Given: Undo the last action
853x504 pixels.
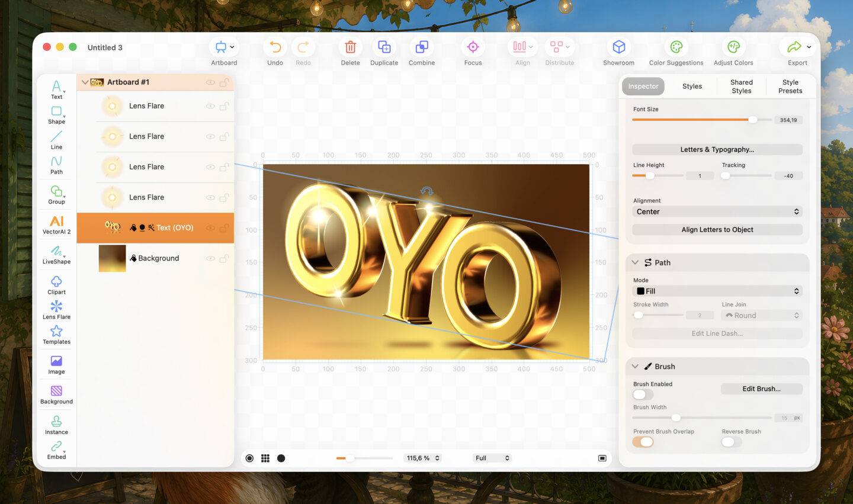Looking at the screenshot, I should (x=275, y=52).
